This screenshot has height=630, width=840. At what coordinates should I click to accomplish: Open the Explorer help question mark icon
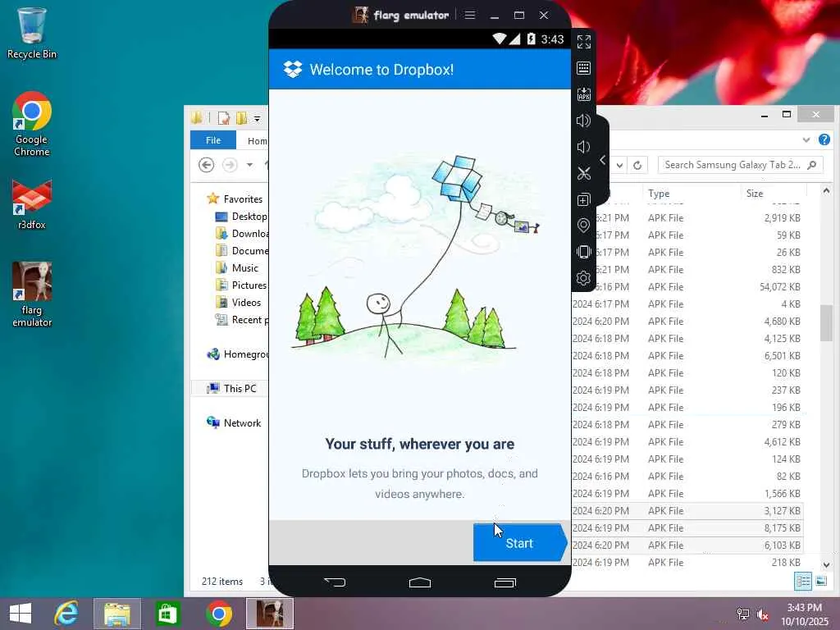click(824, 139)
